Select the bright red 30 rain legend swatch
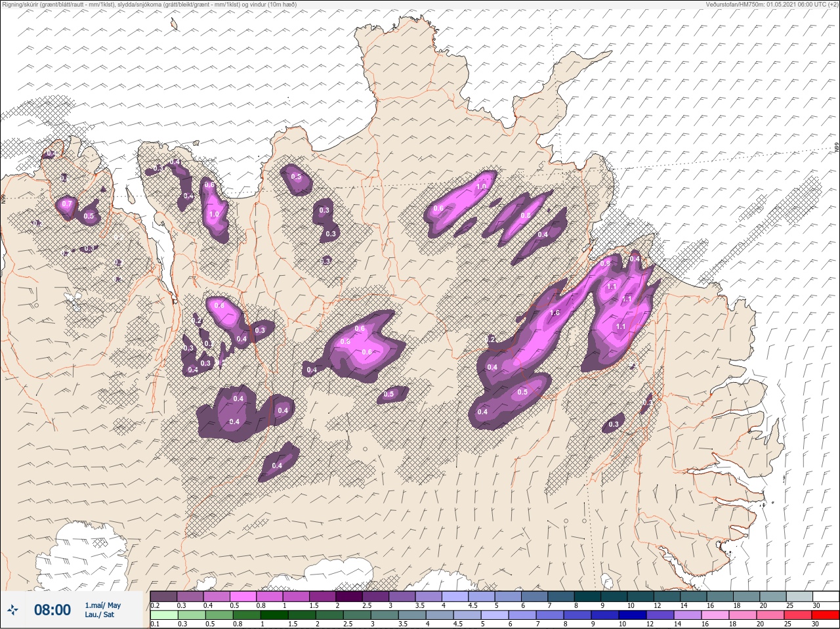Viewport: 840px width, 629px height. tap(826, 615)
